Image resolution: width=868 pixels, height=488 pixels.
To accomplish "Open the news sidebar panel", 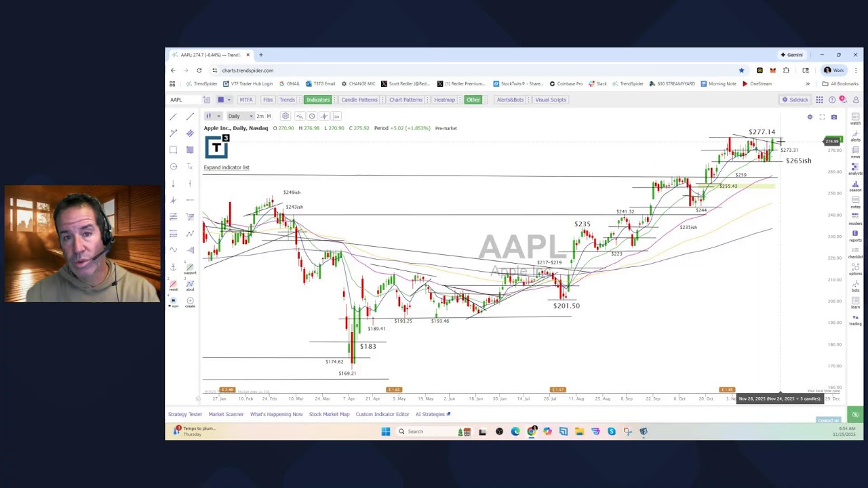I will [855, 152].
